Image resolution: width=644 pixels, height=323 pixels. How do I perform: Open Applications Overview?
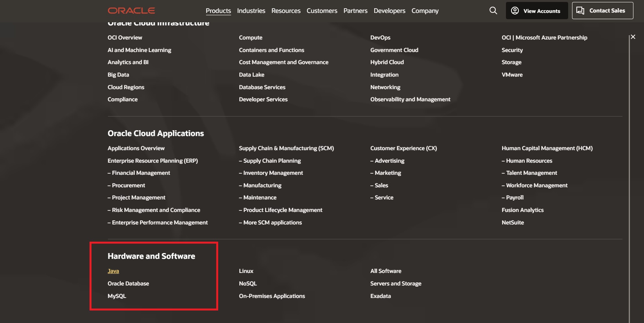coord(136,148)
